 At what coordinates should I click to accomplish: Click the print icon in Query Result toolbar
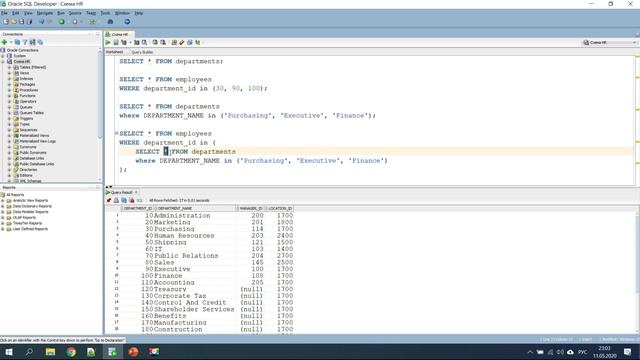point(116,200)
